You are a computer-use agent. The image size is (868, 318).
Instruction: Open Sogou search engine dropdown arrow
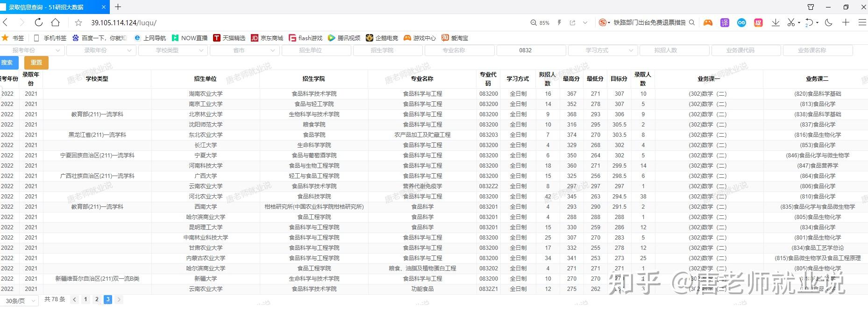[609, 23]
